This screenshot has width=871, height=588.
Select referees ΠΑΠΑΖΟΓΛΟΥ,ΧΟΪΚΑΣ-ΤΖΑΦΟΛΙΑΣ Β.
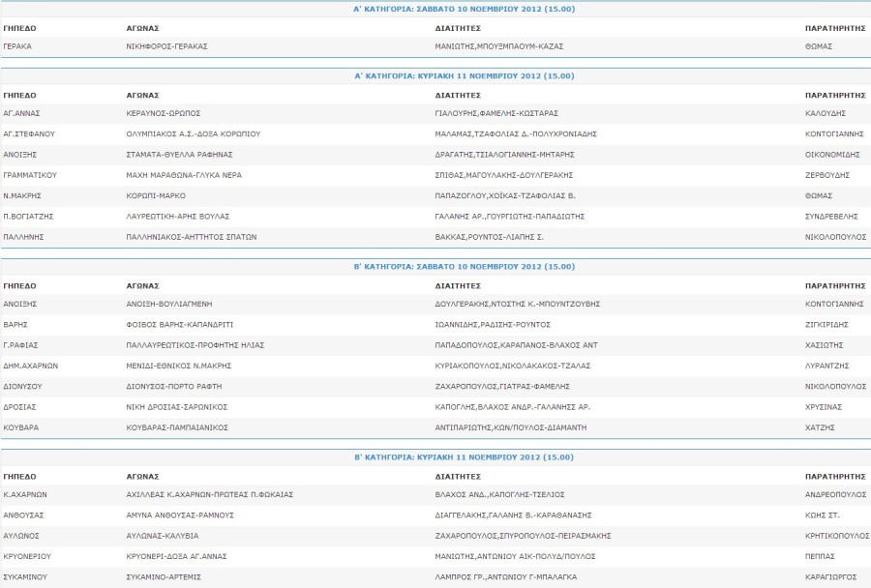pos(505,195)
